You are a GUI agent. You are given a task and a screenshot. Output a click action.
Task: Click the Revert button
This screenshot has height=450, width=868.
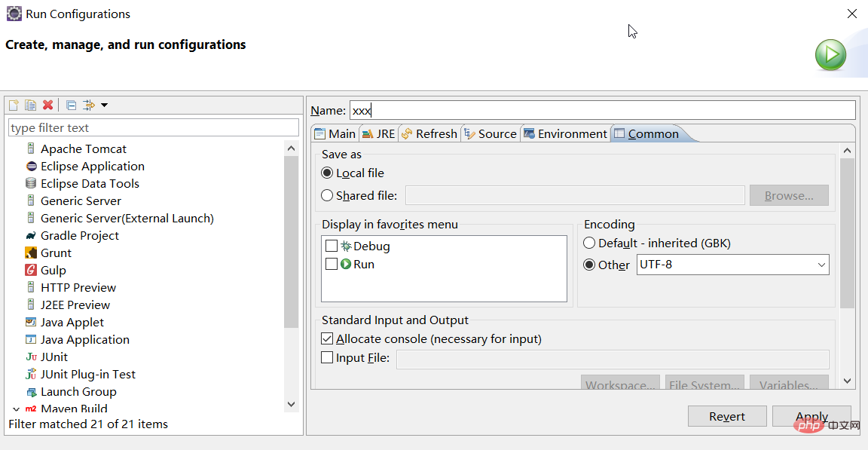tap(726, 416)
